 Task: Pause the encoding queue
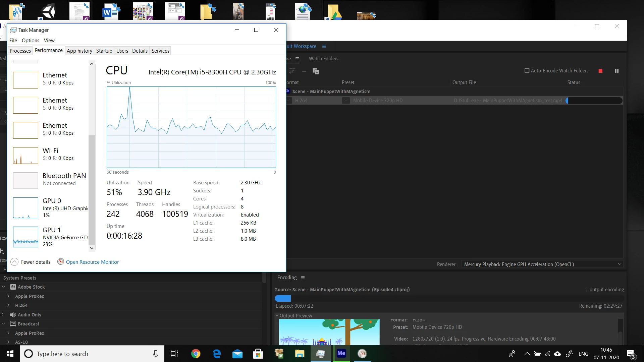click(616, 71)
